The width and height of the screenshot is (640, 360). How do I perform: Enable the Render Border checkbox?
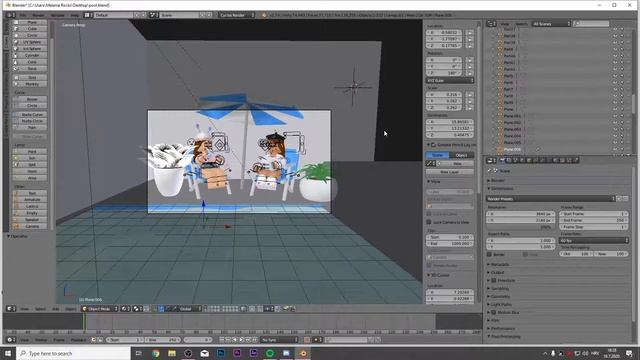pyautogui.click(x=429, y=265)
